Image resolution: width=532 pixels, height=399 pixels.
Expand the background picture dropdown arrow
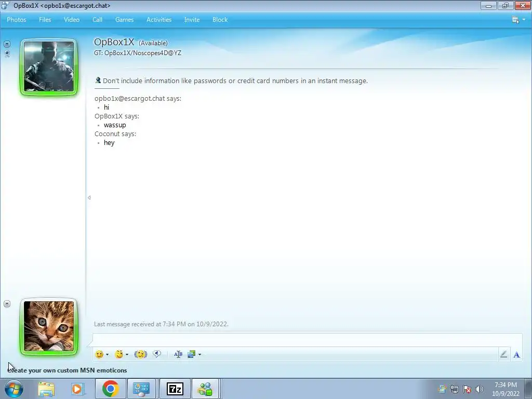(199, 354)
